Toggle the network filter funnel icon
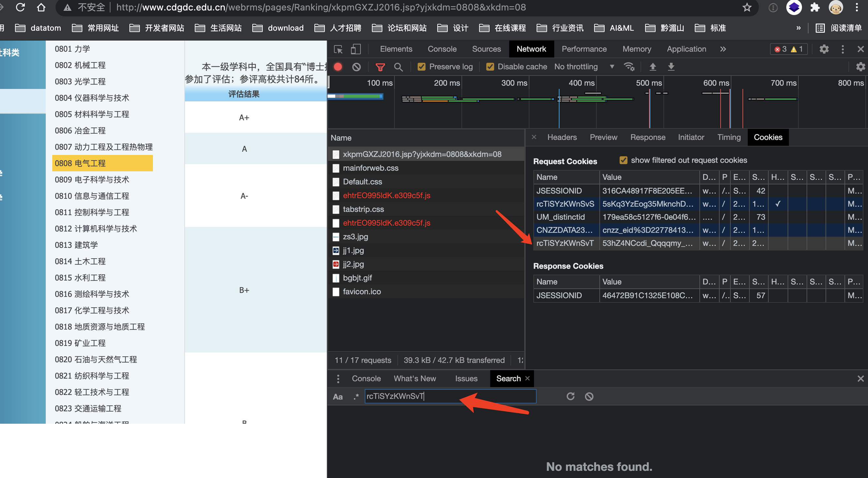Screen dimensions: 868x478 [380, 67]
